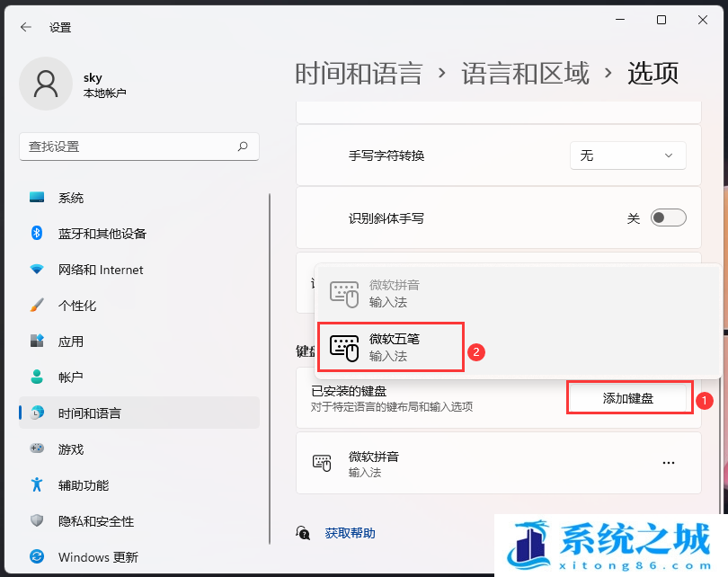Go to 隐私和安全性 settings

(x=138, y=521)
